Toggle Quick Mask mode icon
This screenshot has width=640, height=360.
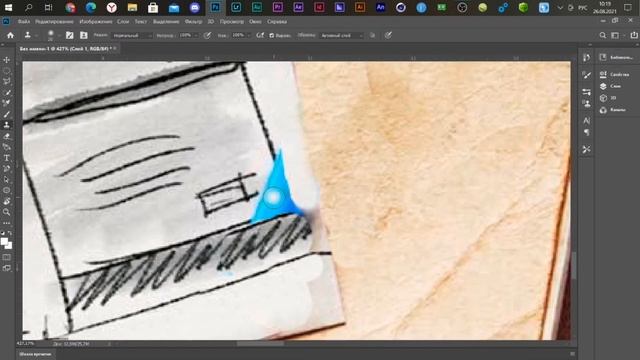click(7, 257)
